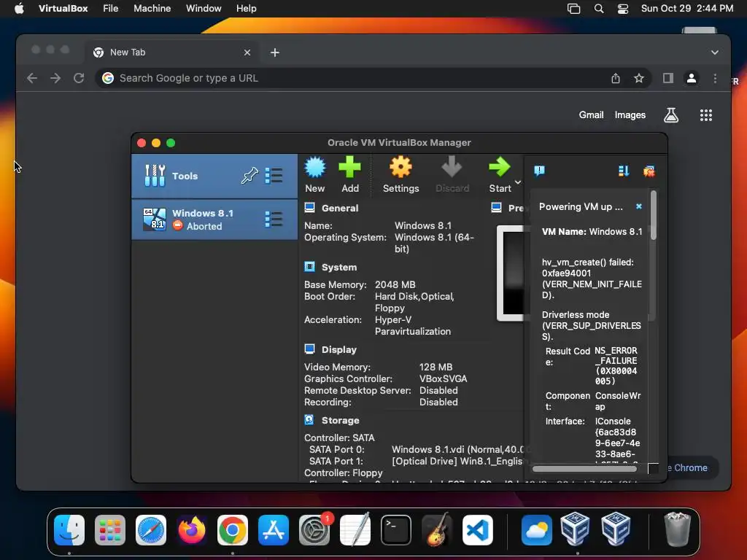Click the Chrome share page icon
The image size is (747, 560).
click(616, 78)
